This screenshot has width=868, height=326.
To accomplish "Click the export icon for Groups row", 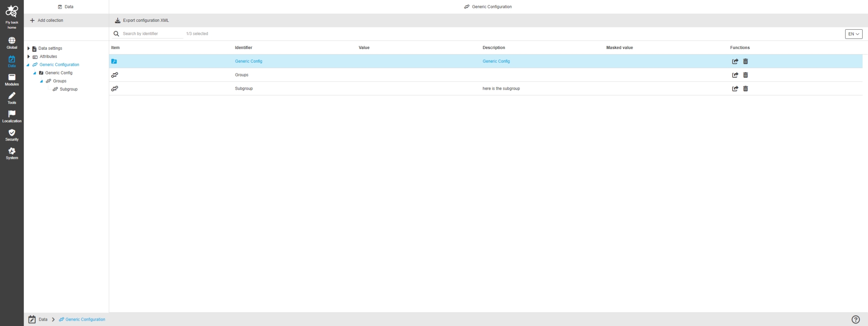I will [x=735, y=75].
